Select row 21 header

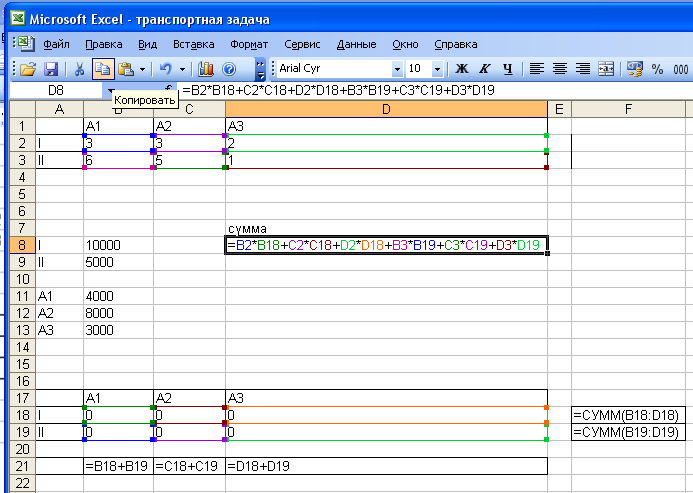pos(22,466)
